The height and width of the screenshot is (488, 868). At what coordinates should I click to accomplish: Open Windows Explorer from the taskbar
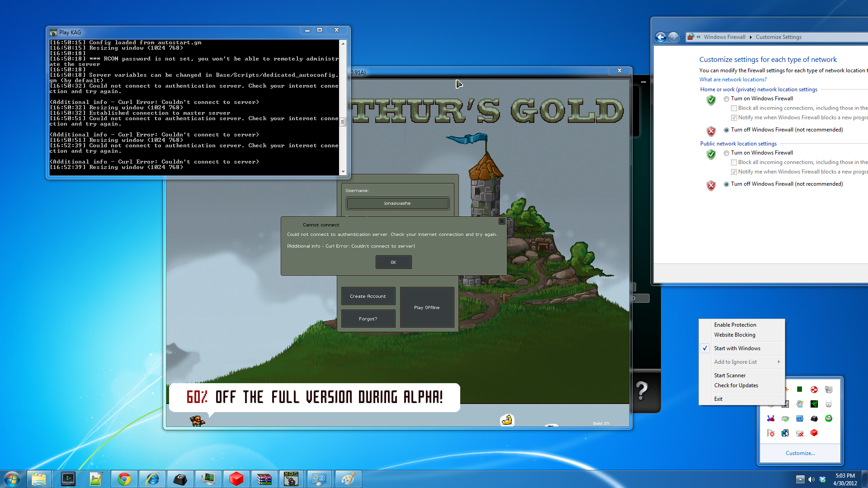pos(39,479)
